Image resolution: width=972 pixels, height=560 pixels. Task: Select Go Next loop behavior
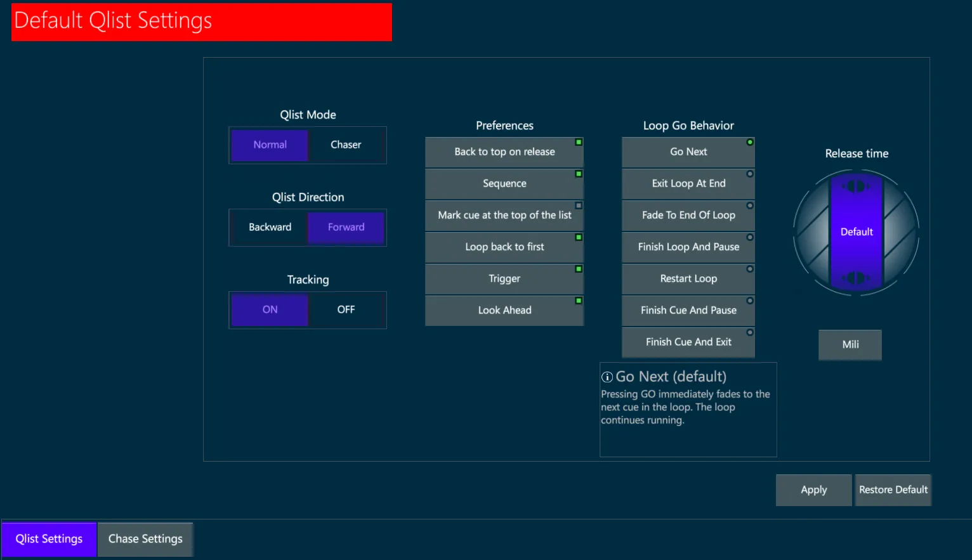(x=688, y=152)
